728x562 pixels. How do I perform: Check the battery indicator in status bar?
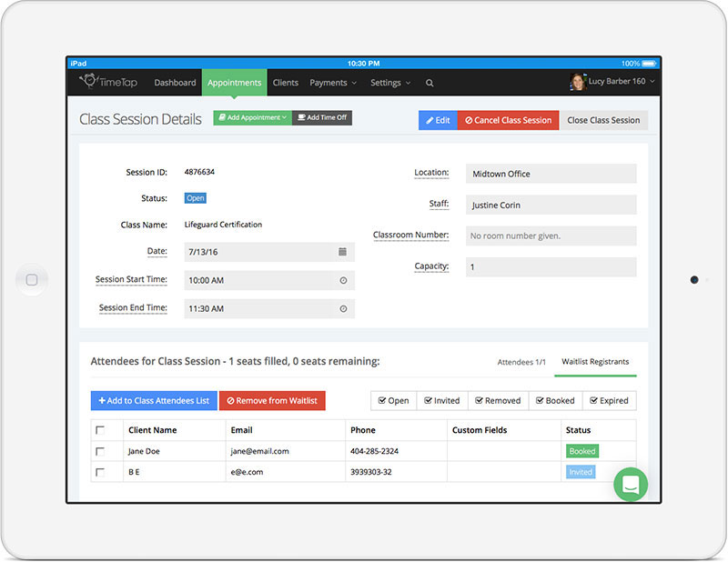[x=649, y=63]
